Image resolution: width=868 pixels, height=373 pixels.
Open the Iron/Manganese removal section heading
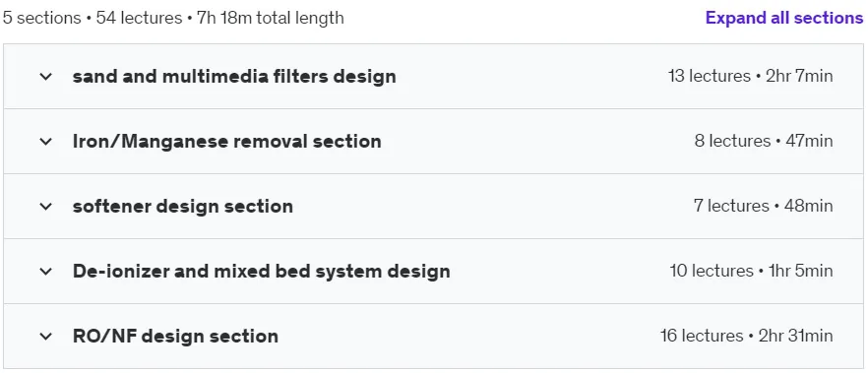227,141
